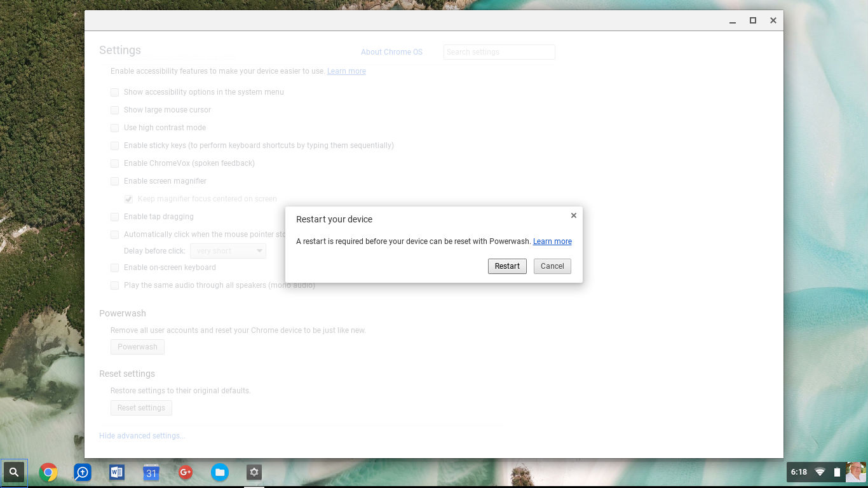The image size is (868, 488).
Task: Open Google+ from the shelf
Action: pyautogui.click(x=186, y=472)
